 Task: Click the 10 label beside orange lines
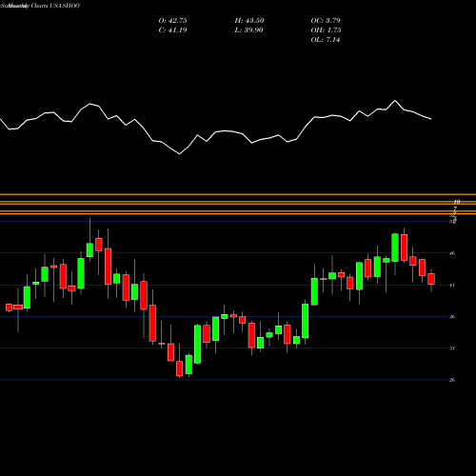click(x=457, y=202)
